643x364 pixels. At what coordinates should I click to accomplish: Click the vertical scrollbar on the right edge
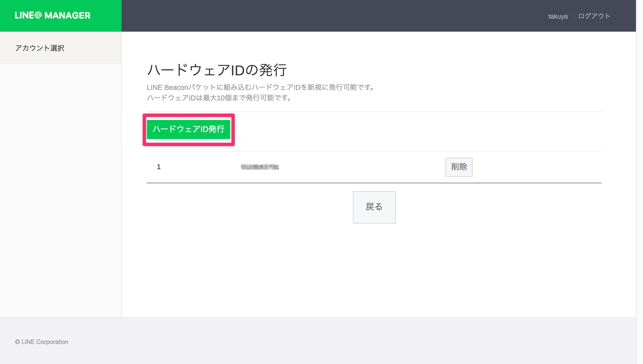pyautogui.click(x=639, y=176)
